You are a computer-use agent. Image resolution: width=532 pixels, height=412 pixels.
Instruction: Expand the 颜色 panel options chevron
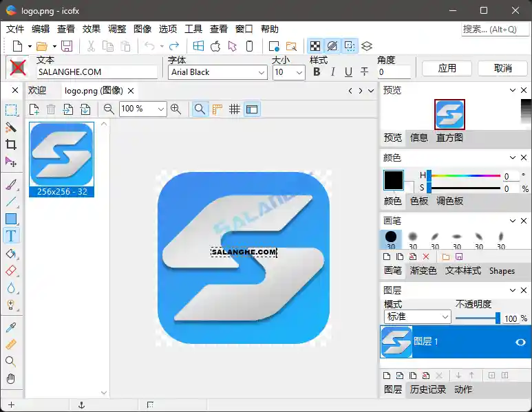click(513, 158)
